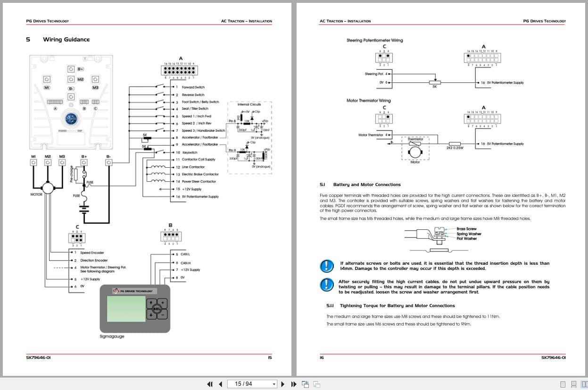Open the page number dropdown
The image size is (588, 390).
[x=274, y=384]
